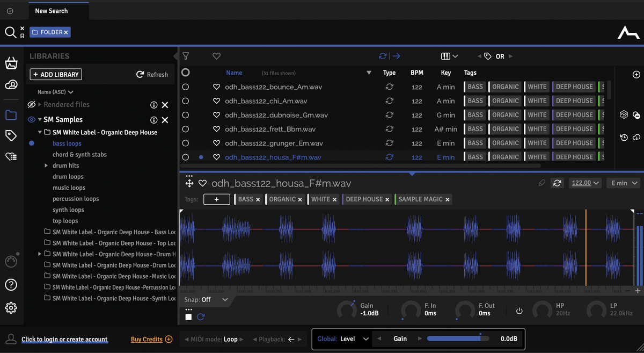Click the cloud search icon in sidebar
Screen dimensions: 644x353
pos(11,85)
